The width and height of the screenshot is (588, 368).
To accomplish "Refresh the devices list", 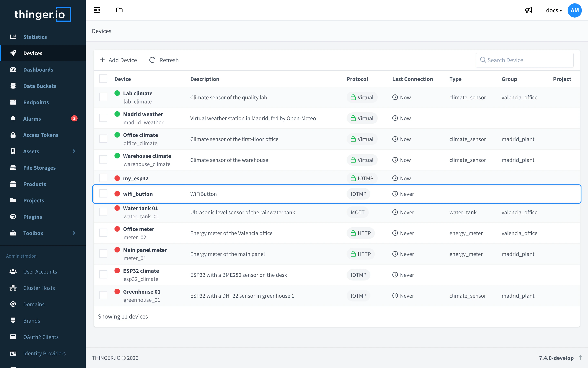I will click(164, 60).
